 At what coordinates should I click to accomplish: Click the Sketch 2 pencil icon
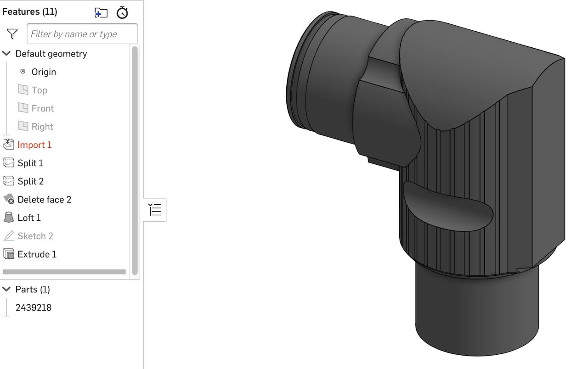point(9,235)
